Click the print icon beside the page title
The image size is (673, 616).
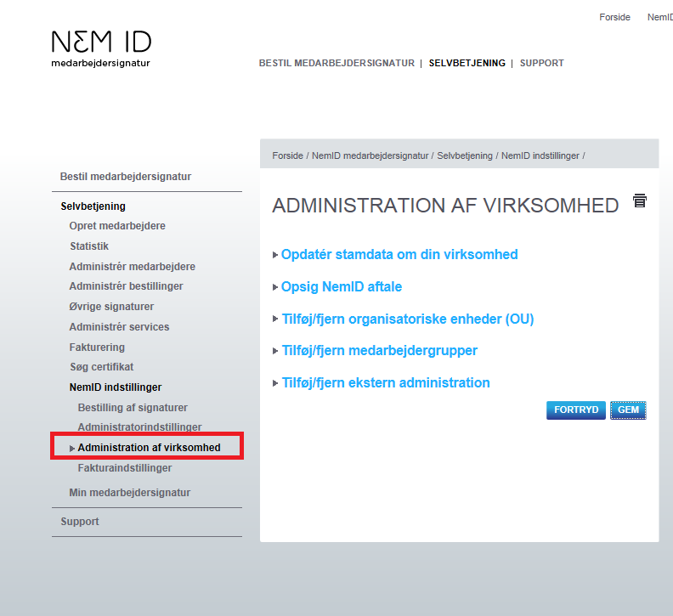coord(640,201)
